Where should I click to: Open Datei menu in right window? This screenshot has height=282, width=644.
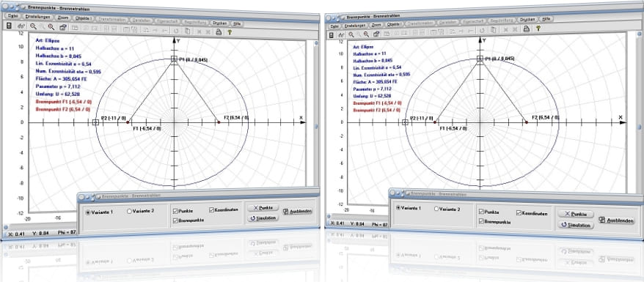click(334, 26)
